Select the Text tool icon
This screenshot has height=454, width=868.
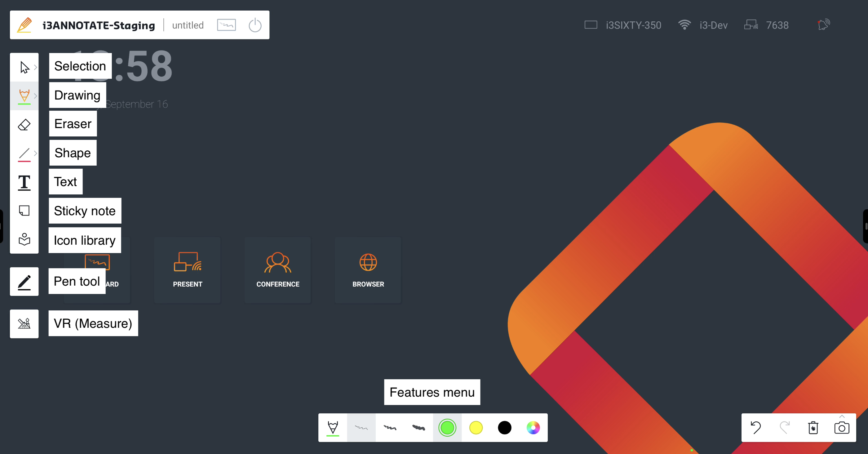(24, 182)
